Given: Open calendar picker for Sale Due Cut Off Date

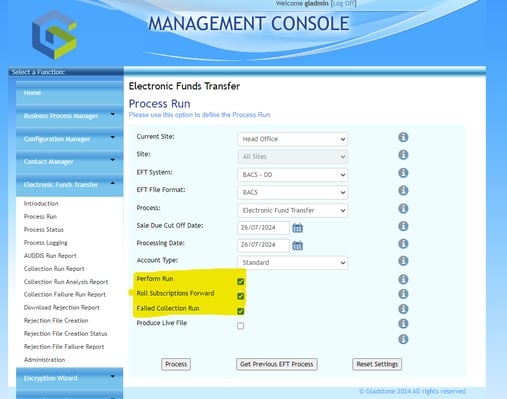Looking at the screenshot, I should pos(297,228).
